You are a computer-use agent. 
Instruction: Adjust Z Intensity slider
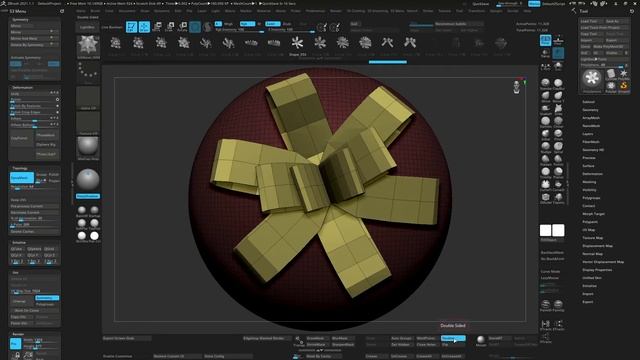point(290,30)
